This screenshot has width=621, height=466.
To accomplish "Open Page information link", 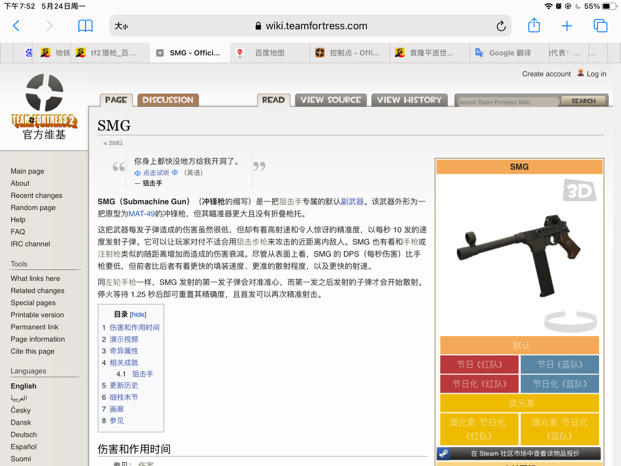I will (x=38, y=339).
